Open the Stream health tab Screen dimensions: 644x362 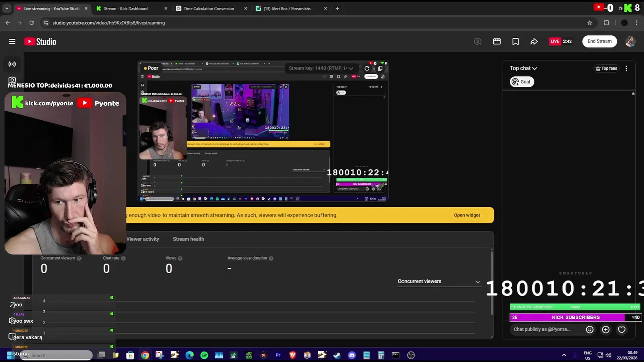[188, 239]
